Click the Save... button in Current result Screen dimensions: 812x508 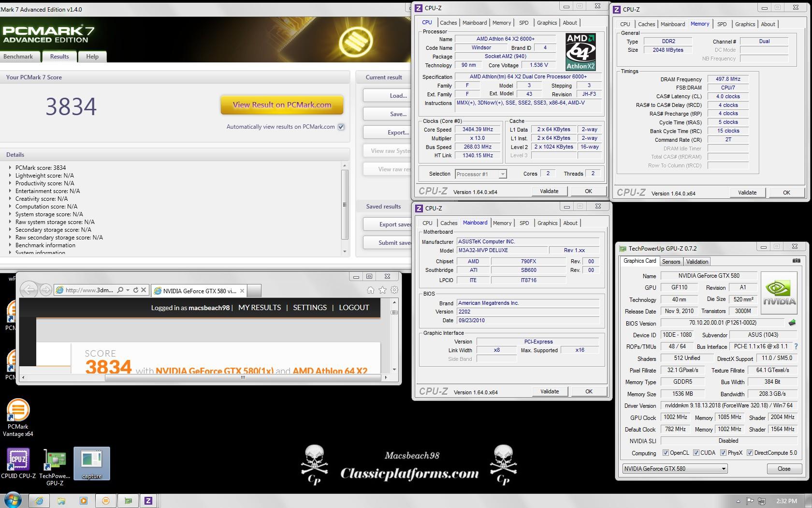click(388, 114)
